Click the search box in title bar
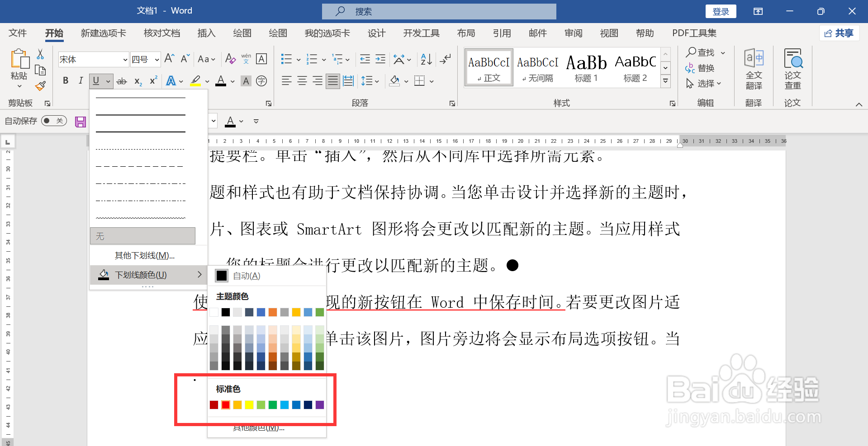Viewport: 868px width, 446px height. pos(439,11)
